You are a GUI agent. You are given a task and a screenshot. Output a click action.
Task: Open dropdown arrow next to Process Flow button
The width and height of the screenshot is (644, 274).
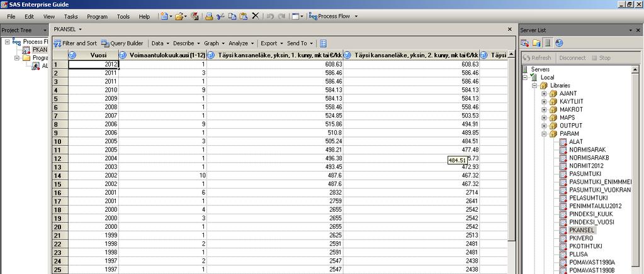[356, 16]
